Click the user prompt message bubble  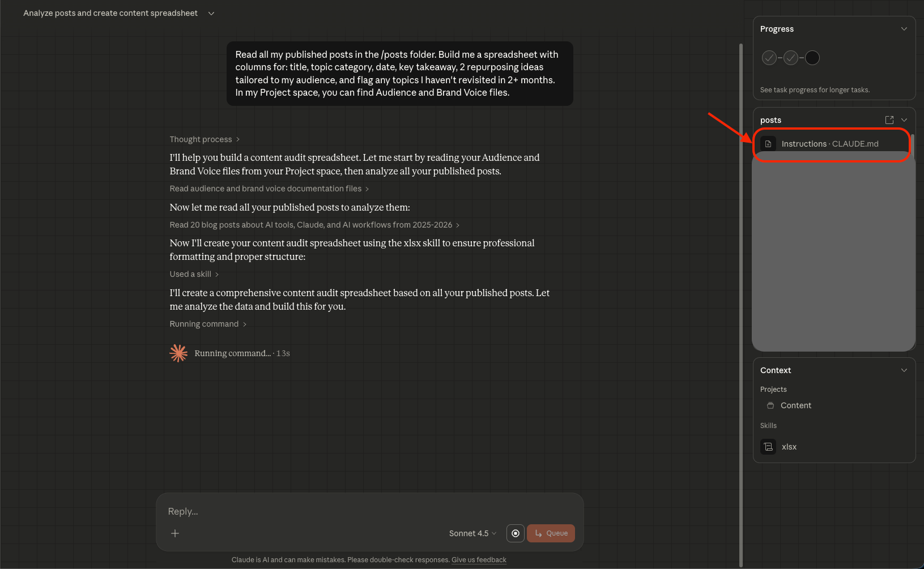coord(400,74)
